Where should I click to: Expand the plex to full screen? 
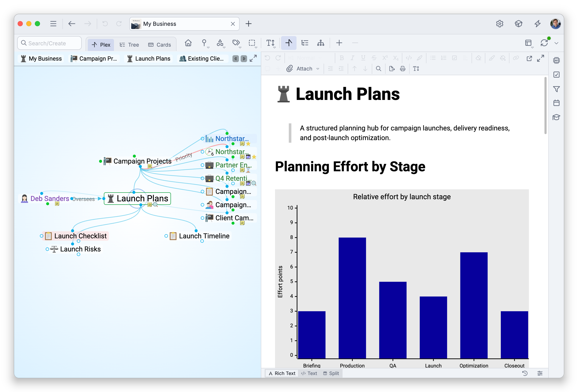(x=253, y=58)
